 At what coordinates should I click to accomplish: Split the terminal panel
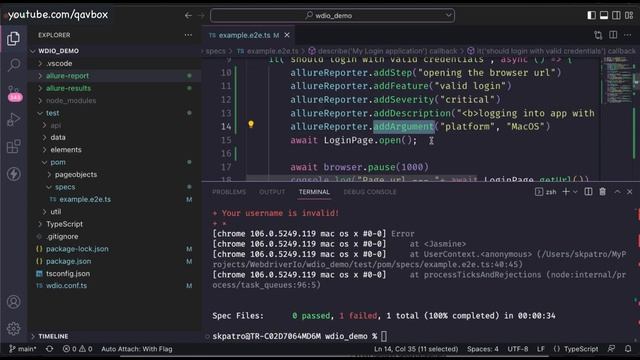(588, 191)
